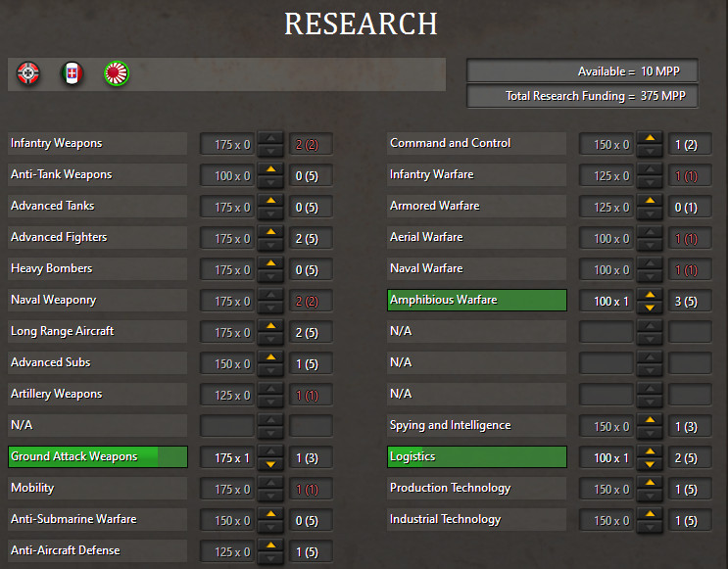Screen dimensions: 728x569
Task: Select the Aerial Warfare research category
Action: 477,237
